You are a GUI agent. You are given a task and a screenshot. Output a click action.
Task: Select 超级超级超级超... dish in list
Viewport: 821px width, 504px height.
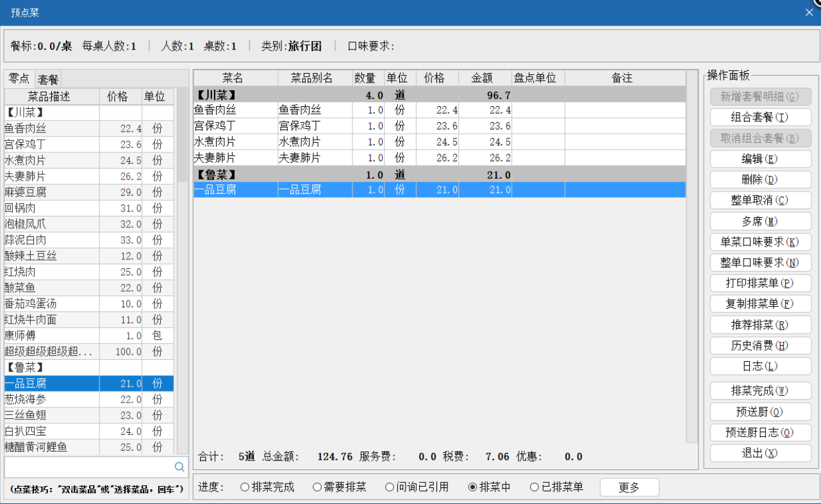point(89,352)
